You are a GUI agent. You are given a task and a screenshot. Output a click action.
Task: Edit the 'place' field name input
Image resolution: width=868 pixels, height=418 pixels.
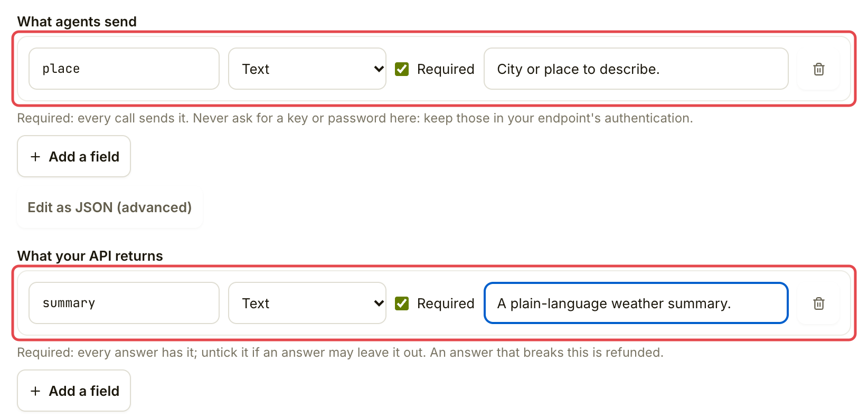124,69
